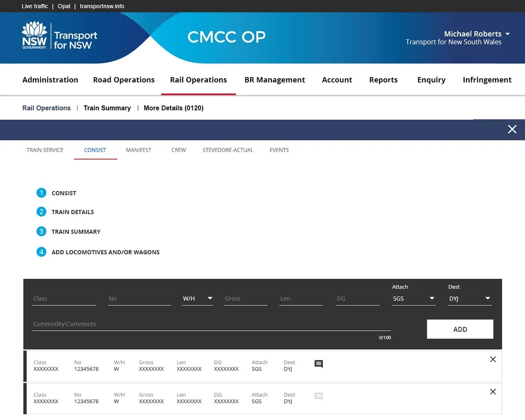The width and height of the screenshot is (525, 420).
Task: Open the Reports menu
Action: click(383, 80)
